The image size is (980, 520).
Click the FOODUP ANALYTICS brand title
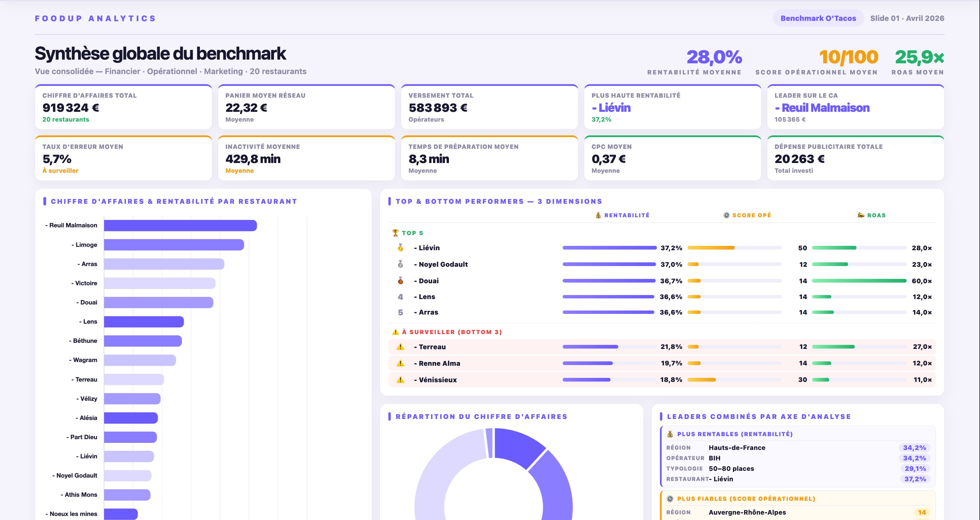click(x=96, y=18)
